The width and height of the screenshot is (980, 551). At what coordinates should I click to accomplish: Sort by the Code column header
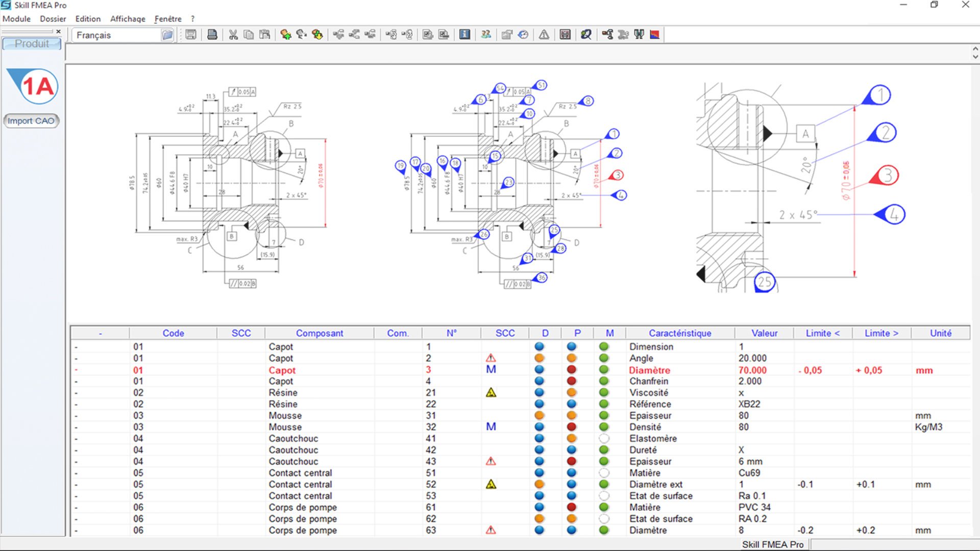(x=173, y=333)
